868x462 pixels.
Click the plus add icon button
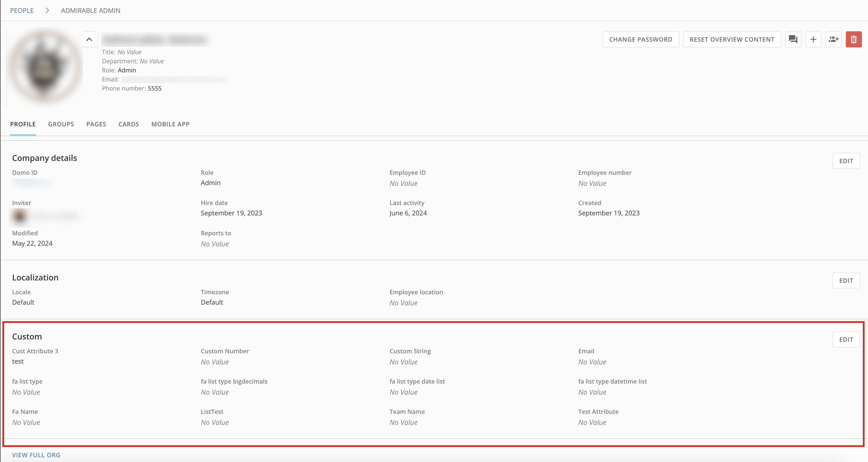813,39
